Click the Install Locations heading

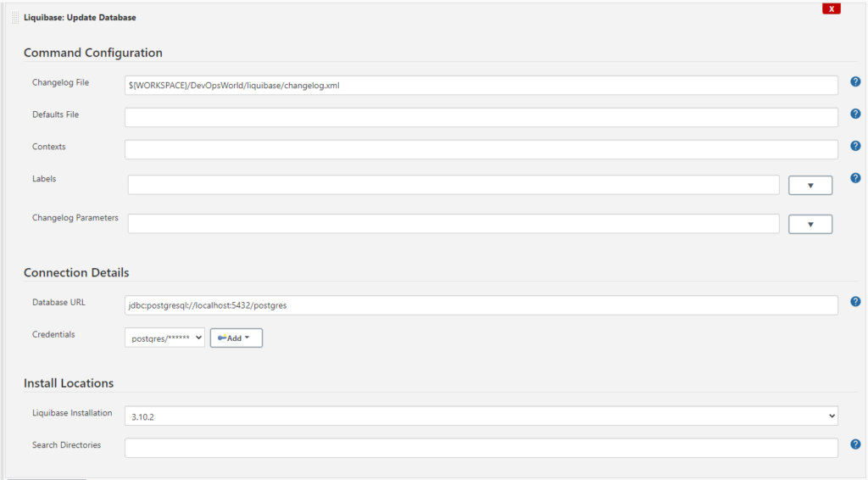tap(69, 383)
